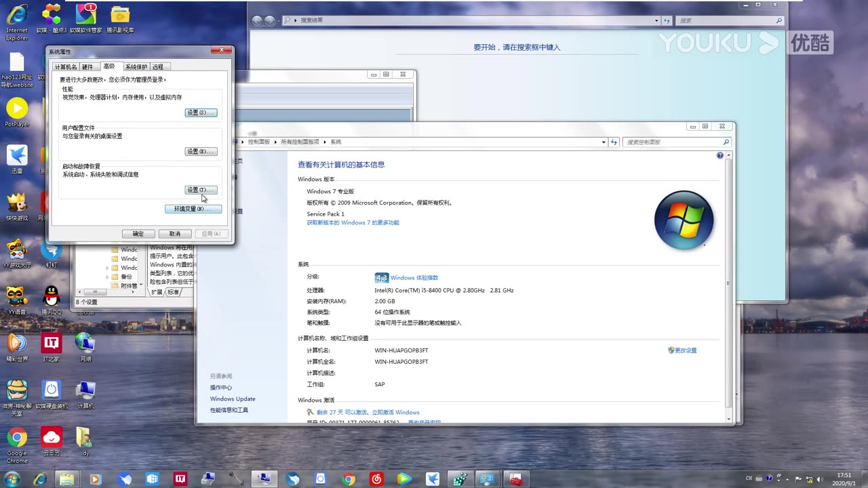Open address bar history dropdown in System window
This screenshot has height=488, width=868.
[x=604, y=142]
